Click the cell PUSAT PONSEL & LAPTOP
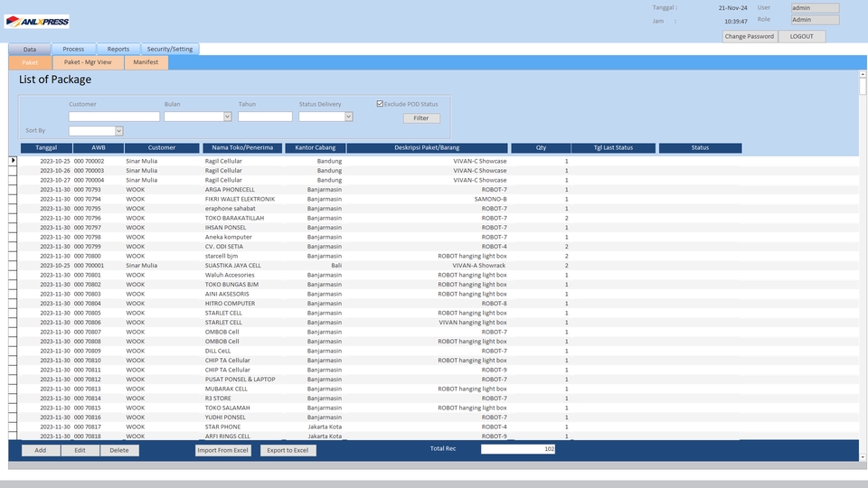868x488 pixels. [x=240, y=380]
